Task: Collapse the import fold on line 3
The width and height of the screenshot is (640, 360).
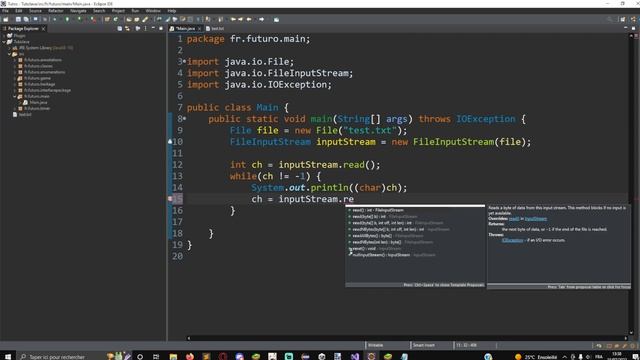Action: click(x=184, y=62)
